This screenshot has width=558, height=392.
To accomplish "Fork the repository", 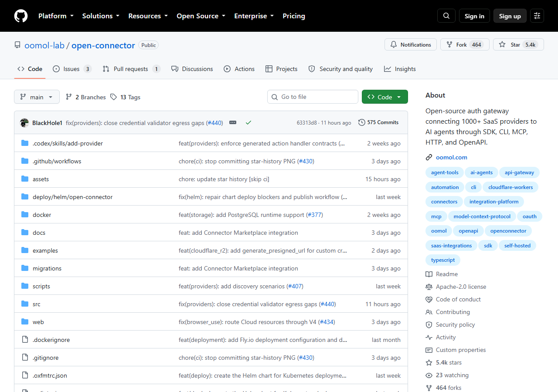I will (465, 44).
